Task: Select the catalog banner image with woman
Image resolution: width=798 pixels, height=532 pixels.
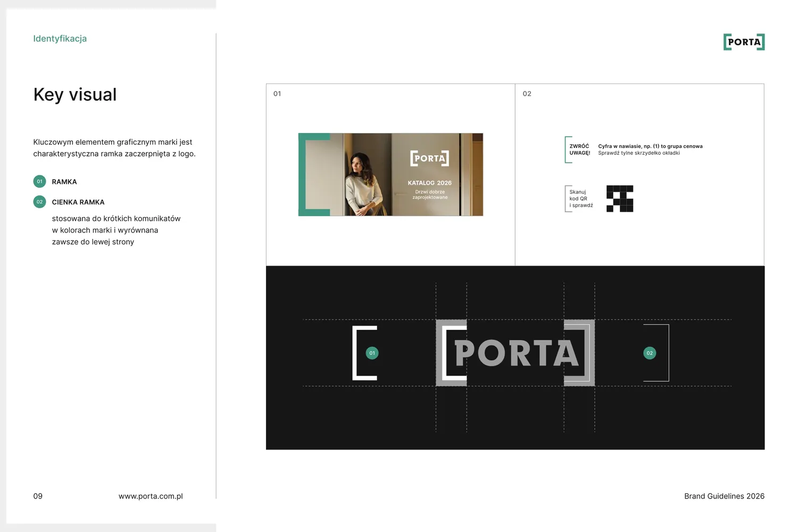Action: click(390, 174)
